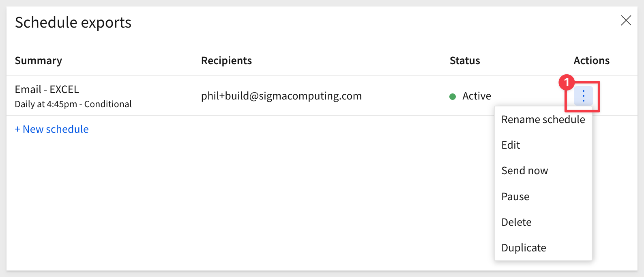
Task: Click the Email - EXCEL schedule title
Action: coord(47,89)
